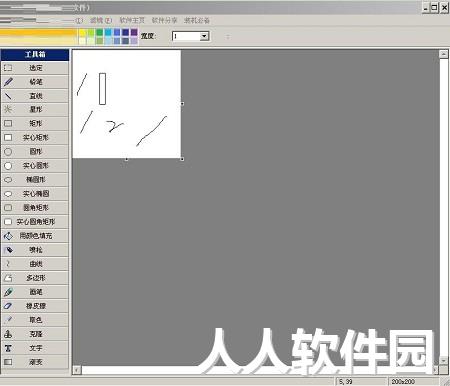Select the 圆形 outline circle tool
This screenshot has width=450, height=386.
[35, 152]
